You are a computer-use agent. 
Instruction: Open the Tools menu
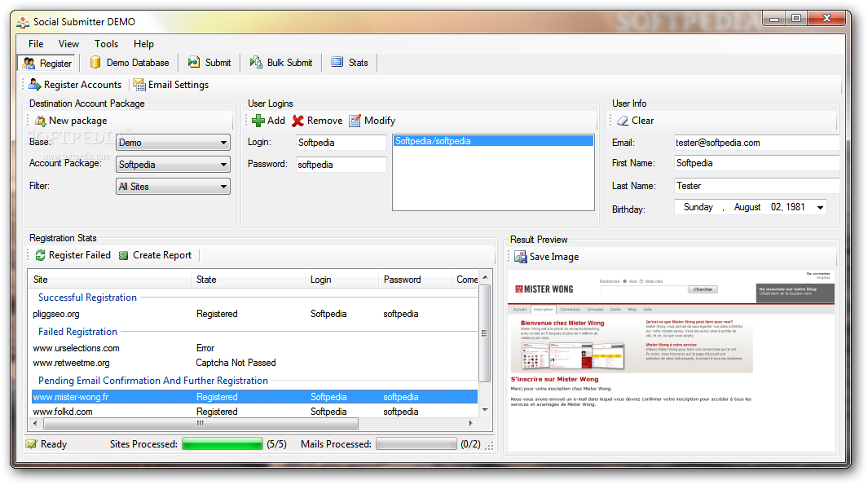106,44
